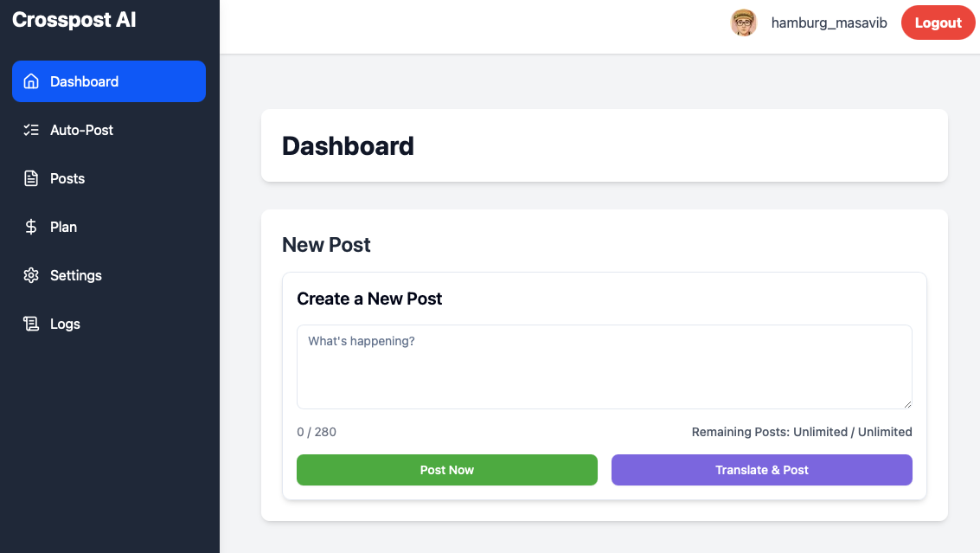Click the Logs scroll icon
The height and width of the screenshot is (553, 980).
(31, 324)
